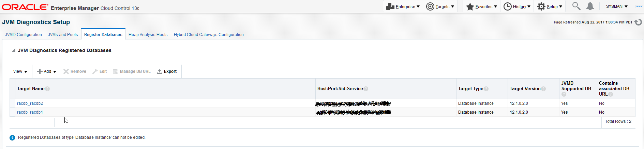This screenshot has height=149, width=644.
Task: Open the Heap Analysis Hosts tab
Action: pos(148,35)
